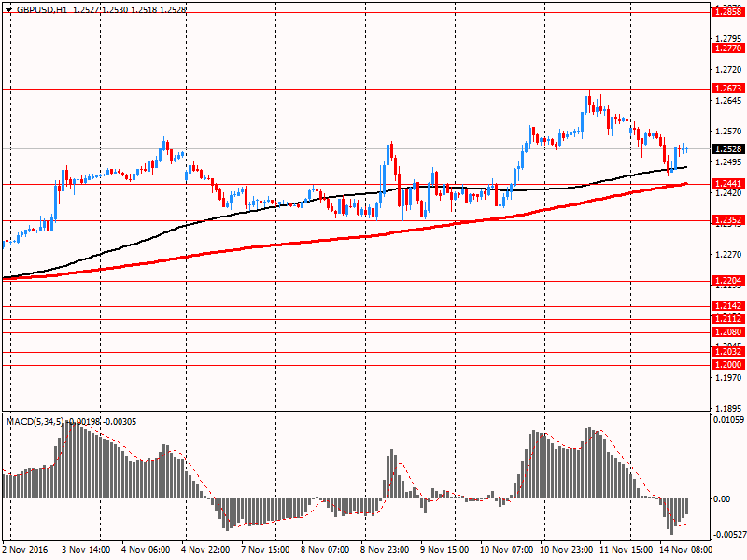Click the 2 Nov 2016 time axis label
747x560 pixels.
coord(25,549)
